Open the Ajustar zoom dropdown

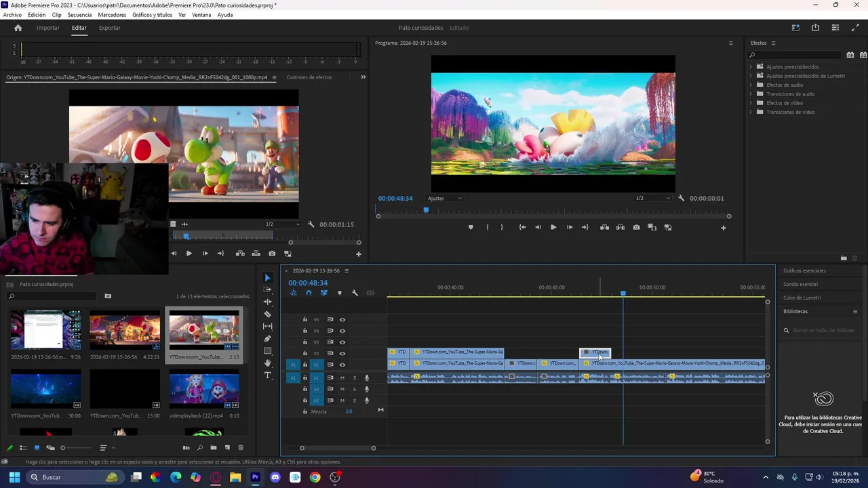point(445,198)
